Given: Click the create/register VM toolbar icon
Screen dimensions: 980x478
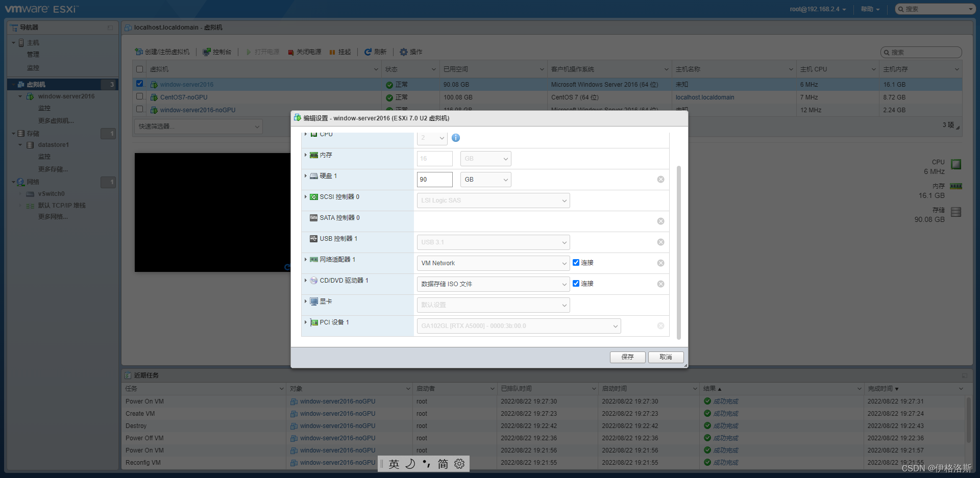Looking at the screenshot, I should tap(139, 52).
